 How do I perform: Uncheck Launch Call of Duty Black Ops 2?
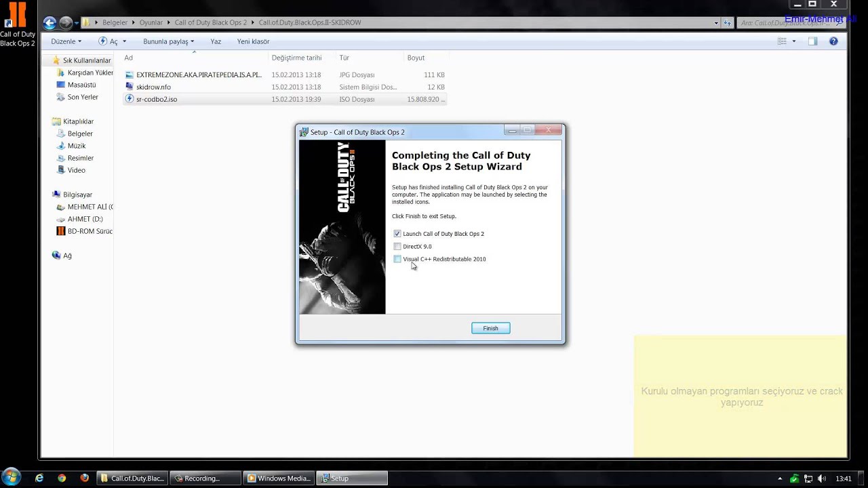click(x=397, y=234)
